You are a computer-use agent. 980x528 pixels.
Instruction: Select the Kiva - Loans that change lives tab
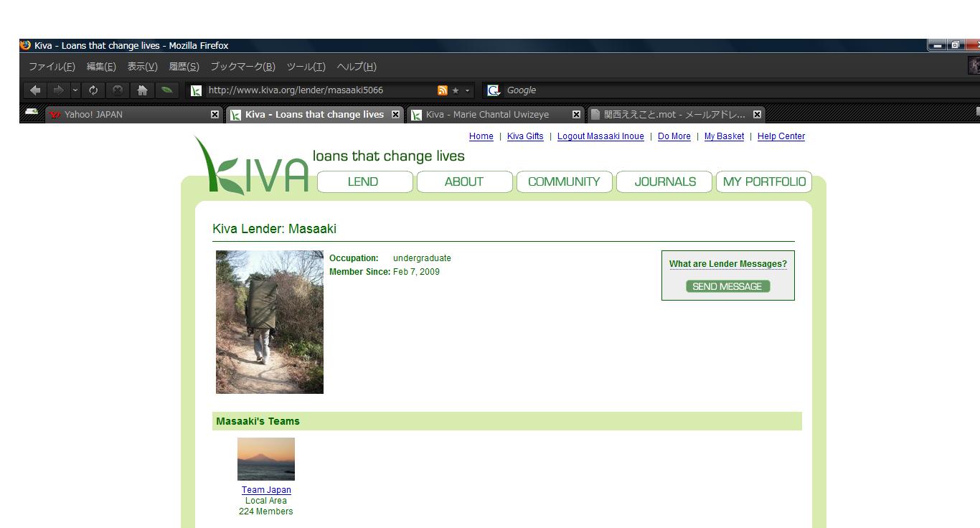click(315, 115)
